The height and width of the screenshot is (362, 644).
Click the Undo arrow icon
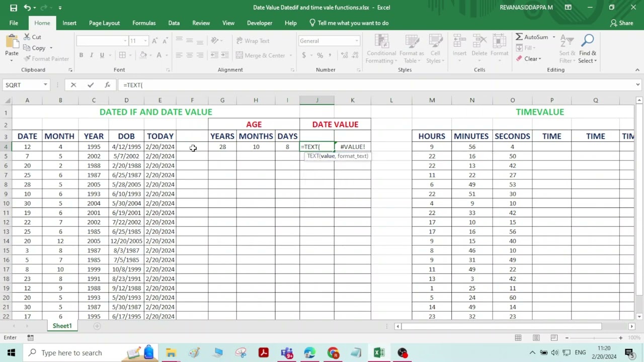[27, 8]
